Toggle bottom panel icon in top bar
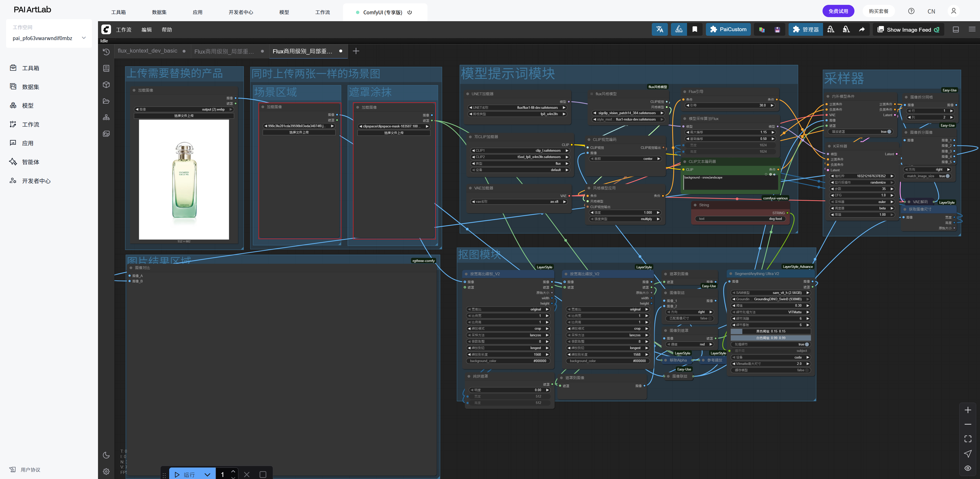The height and width of the screenshot is (479, 980). pyautogui.click(x=956, y=29)
